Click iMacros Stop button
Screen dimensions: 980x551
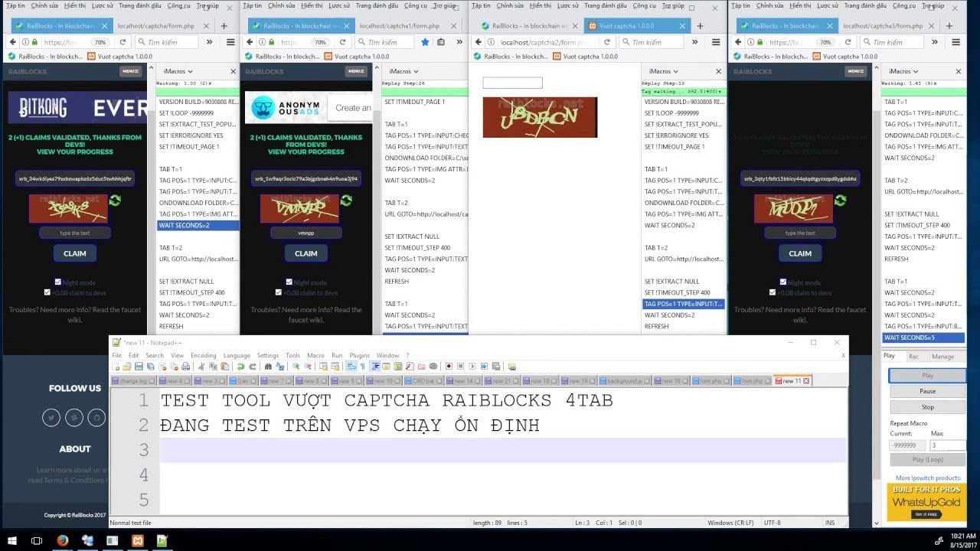tap(927, 407)
